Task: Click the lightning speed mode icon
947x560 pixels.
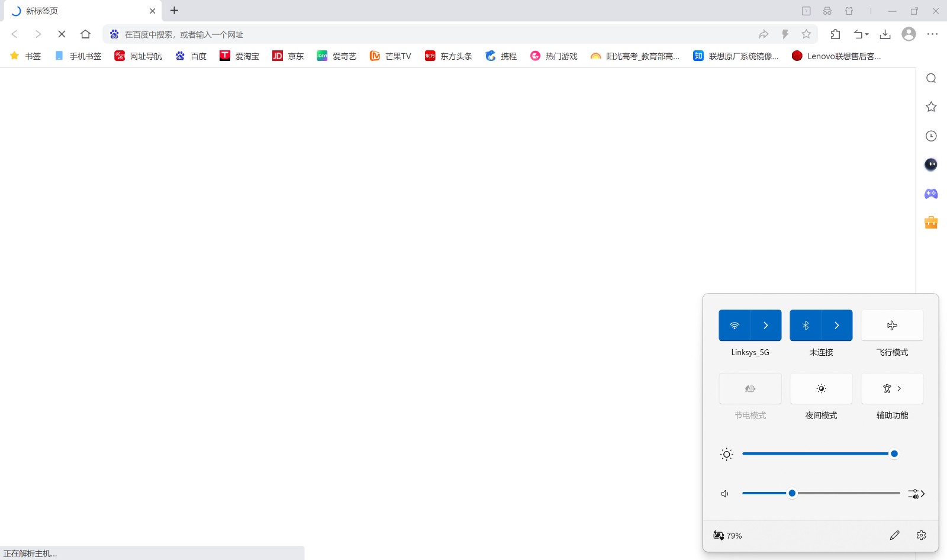Action: click(x=785, y=34)
